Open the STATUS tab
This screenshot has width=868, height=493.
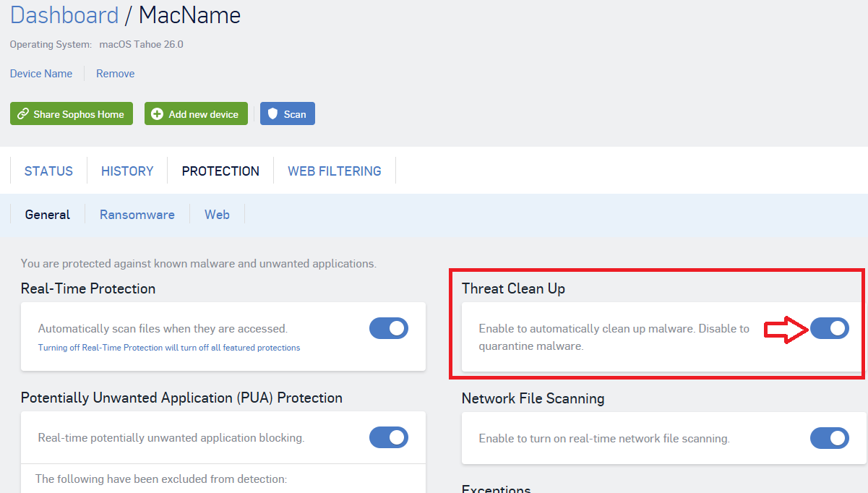pyautogui.click(x=48, y=171)
